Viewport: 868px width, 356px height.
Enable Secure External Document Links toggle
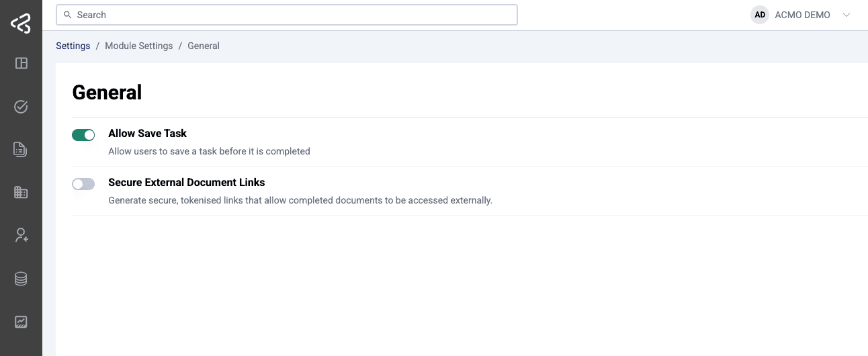tap(83, 184)
